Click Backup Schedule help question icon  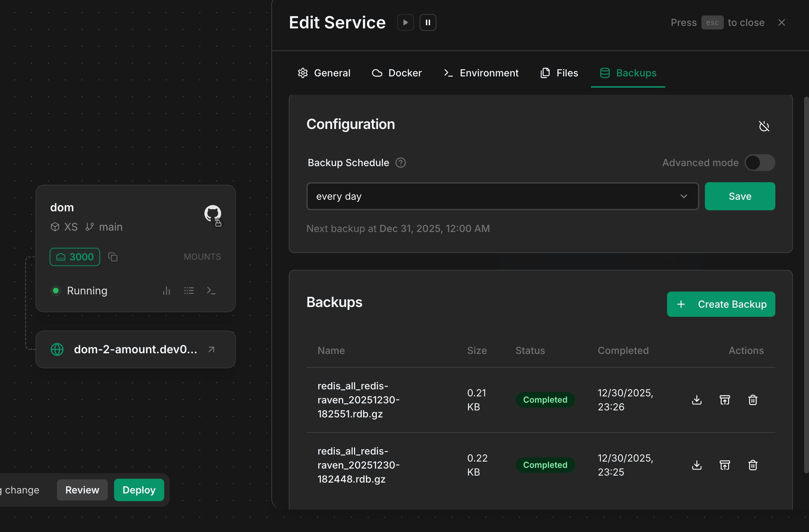400,163
